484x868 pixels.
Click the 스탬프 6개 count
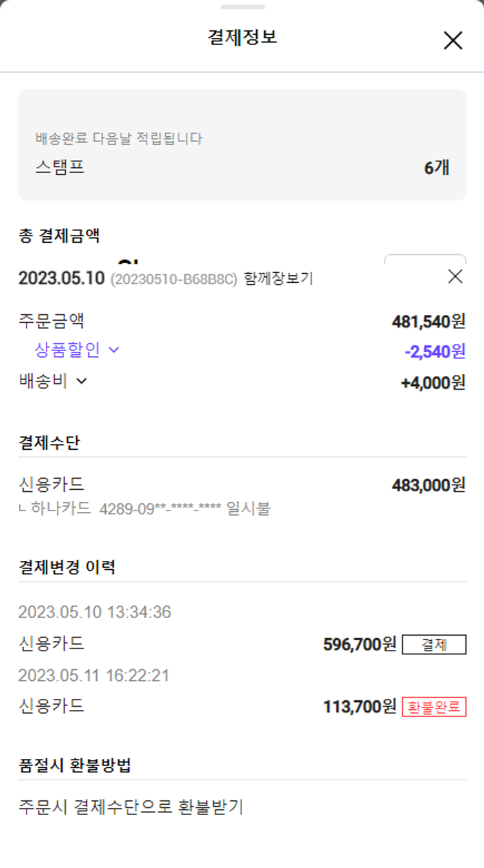(x=436, y=168)
